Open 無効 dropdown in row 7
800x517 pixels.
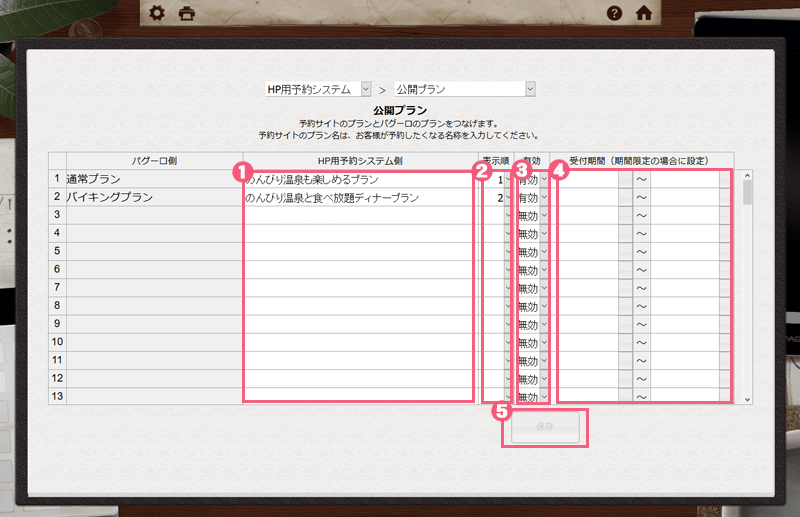point(544,288)
